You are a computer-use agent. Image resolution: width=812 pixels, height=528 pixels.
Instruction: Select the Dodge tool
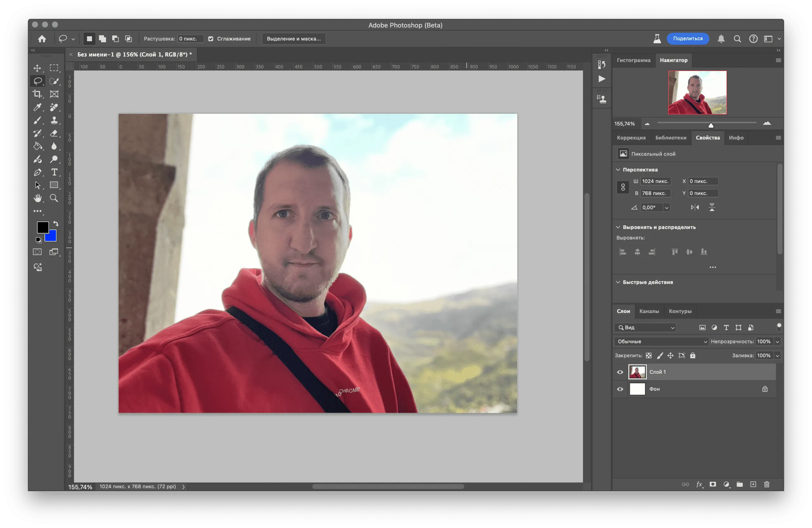coord(54,159)
